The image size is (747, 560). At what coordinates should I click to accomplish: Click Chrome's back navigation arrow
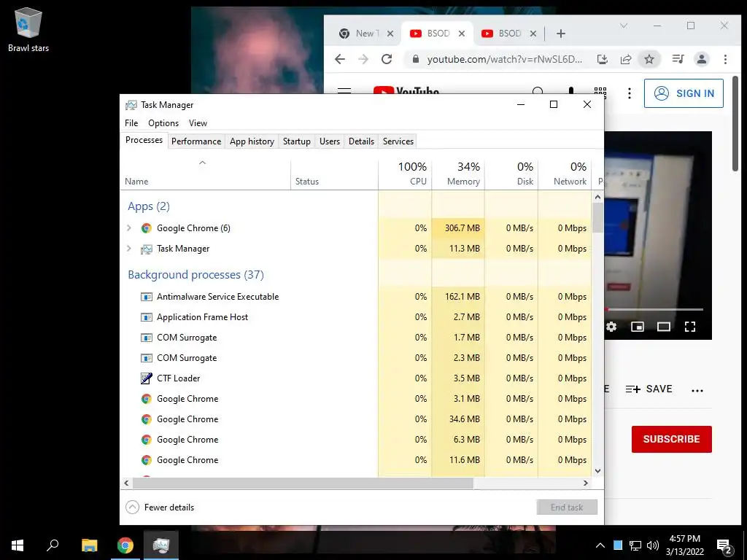tap(340, 59)
